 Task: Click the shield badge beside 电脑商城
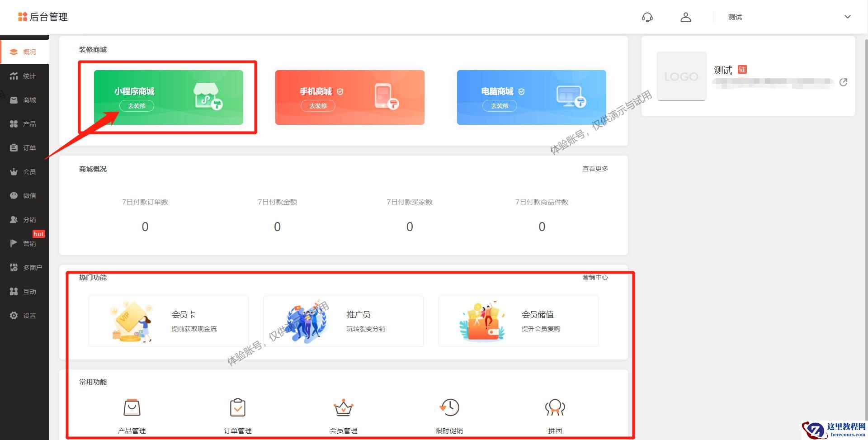pyautogui.click(x=521, y=92)
